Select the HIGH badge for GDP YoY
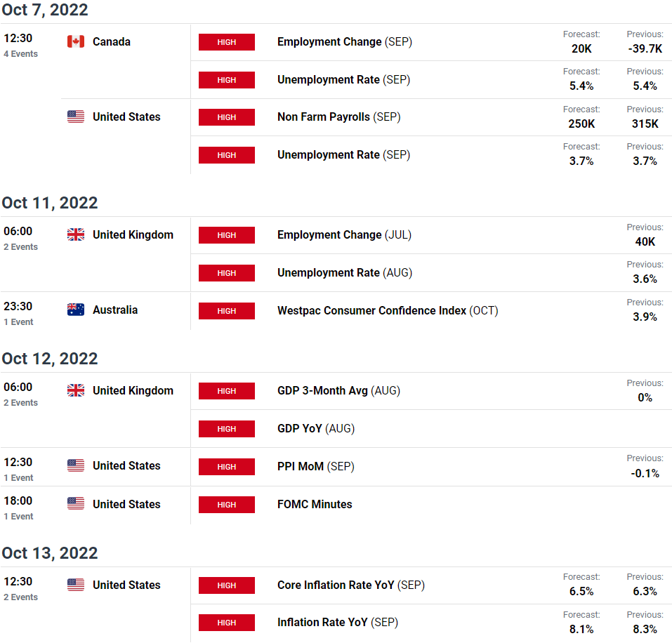Viewport: 672px width, 643px height. (227, 429)
